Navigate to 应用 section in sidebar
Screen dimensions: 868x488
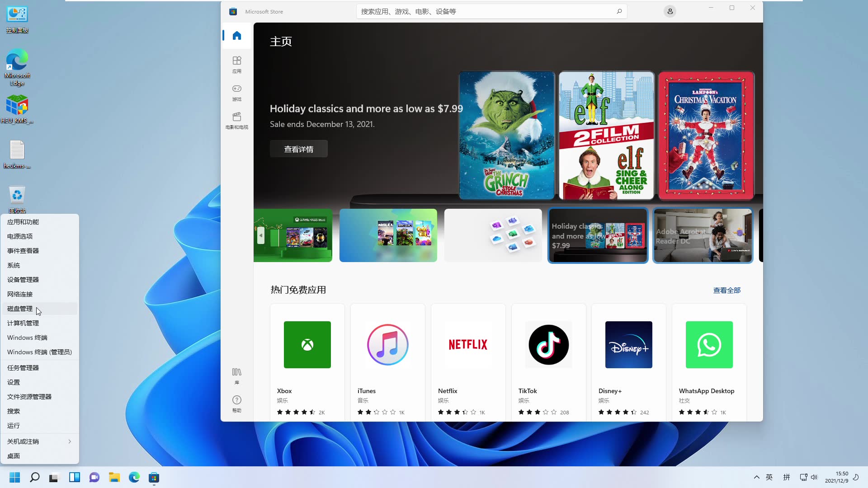[237, 64]
